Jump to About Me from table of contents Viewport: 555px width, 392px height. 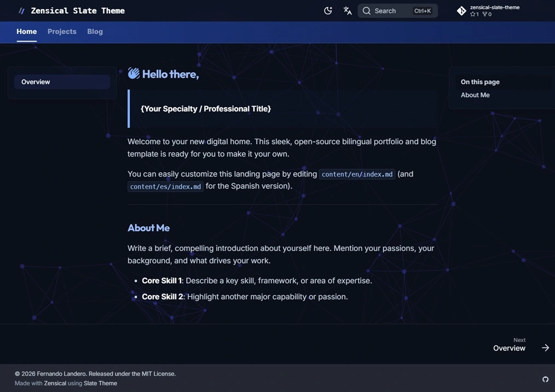475,95
